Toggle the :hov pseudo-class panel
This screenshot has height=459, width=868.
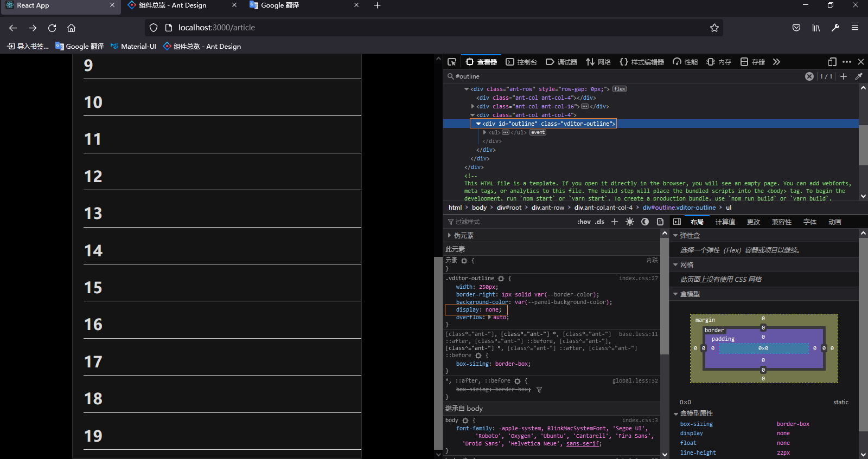[584, 222]
